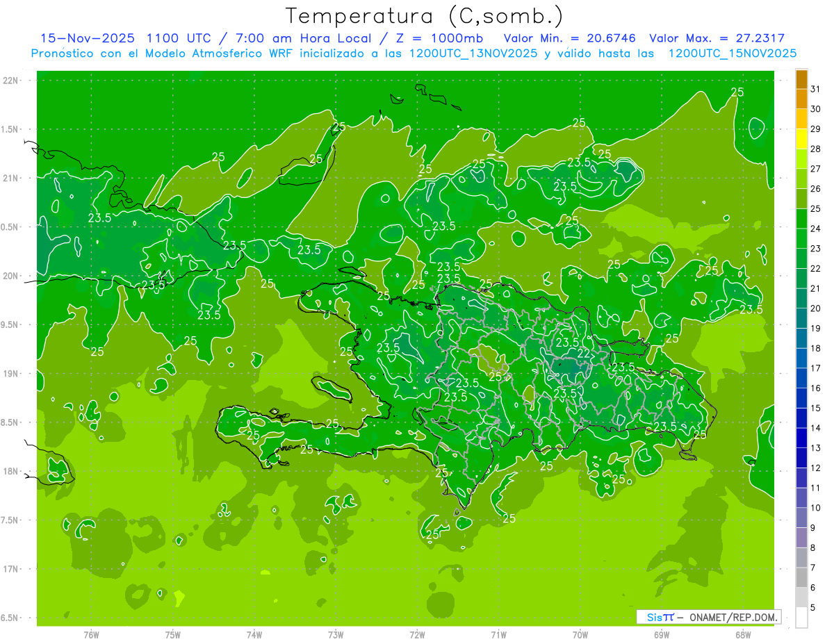Image resolution: width=834 pixels, height=644 pixels.
Task: Click the '74W' longitude axis label
Action: 254,635
